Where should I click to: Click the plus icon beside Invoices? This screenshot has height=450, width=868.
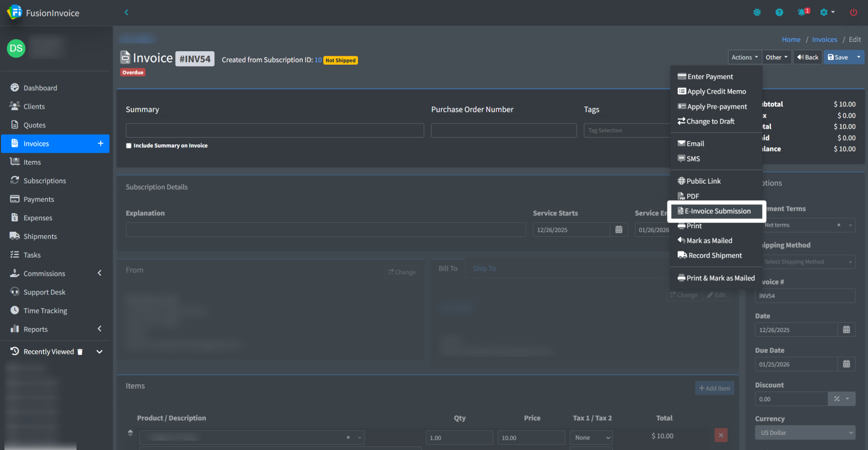coord(101,144)
